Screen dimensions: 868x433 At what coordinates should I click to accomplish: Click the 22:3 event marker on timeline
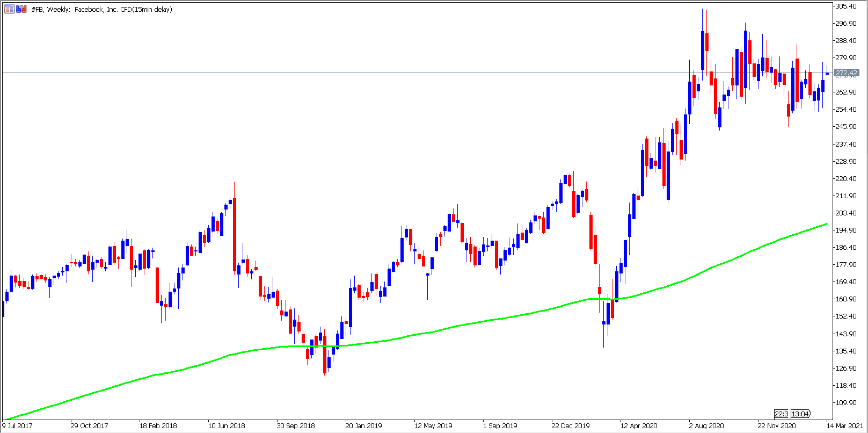(781, 414)
